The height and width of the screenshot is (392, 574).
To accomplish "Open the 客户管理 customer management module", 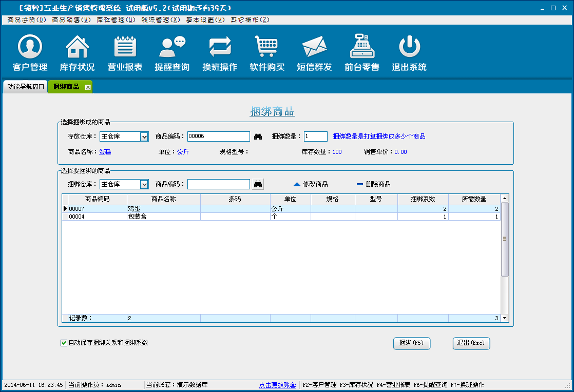I will click(30, 52).
